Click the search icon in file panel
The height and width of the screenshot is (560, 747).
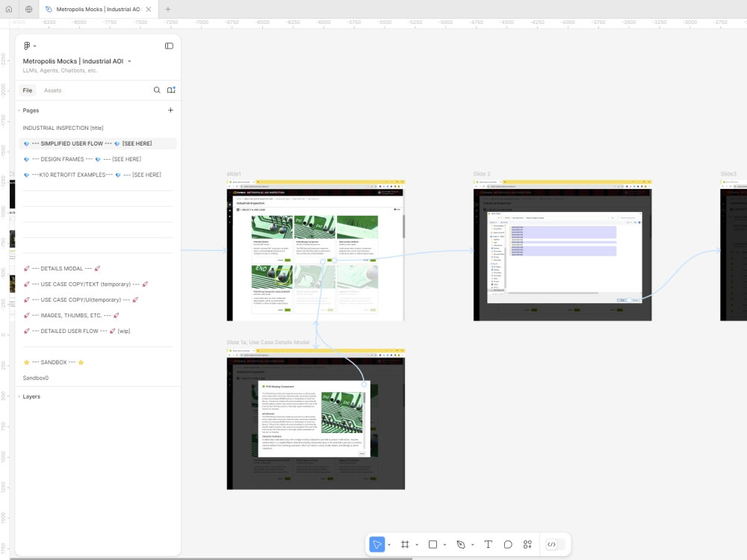tap(157, 90)
